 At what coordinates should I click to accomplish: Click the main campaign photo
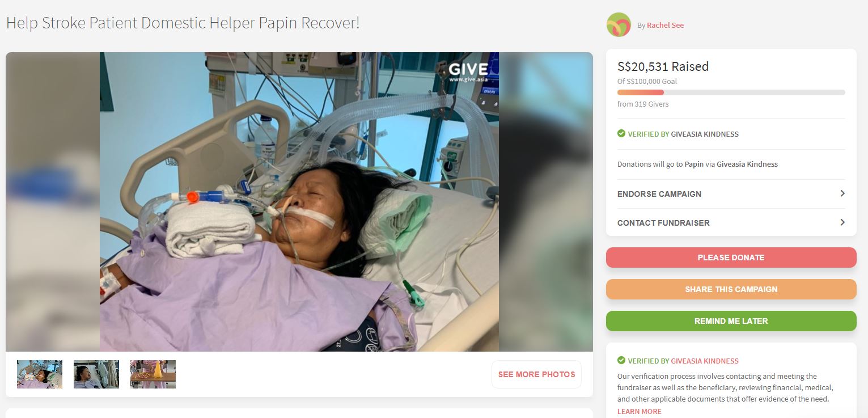[299, 202]
